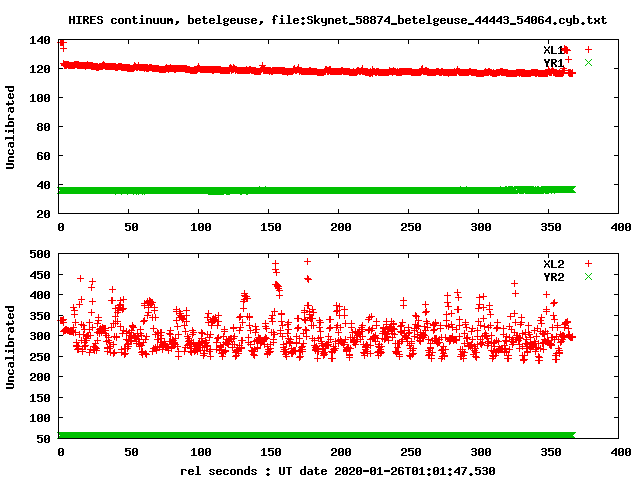Click the bottom plot's Uncalibrated y-axis label
The image size is (640, 480).
click(11, 343)
